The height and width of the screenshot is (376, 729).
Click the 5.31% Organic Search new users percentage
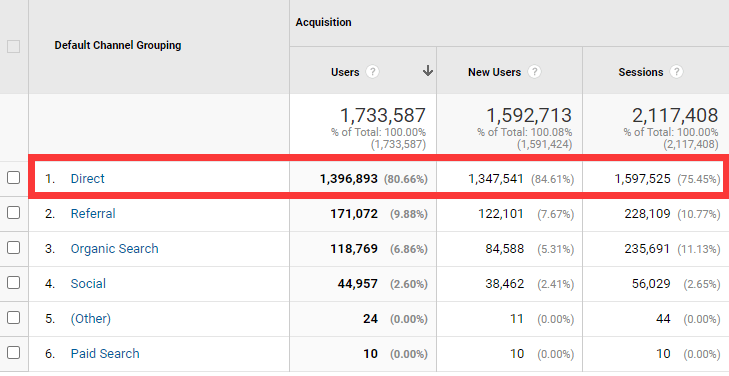(555, 250)
